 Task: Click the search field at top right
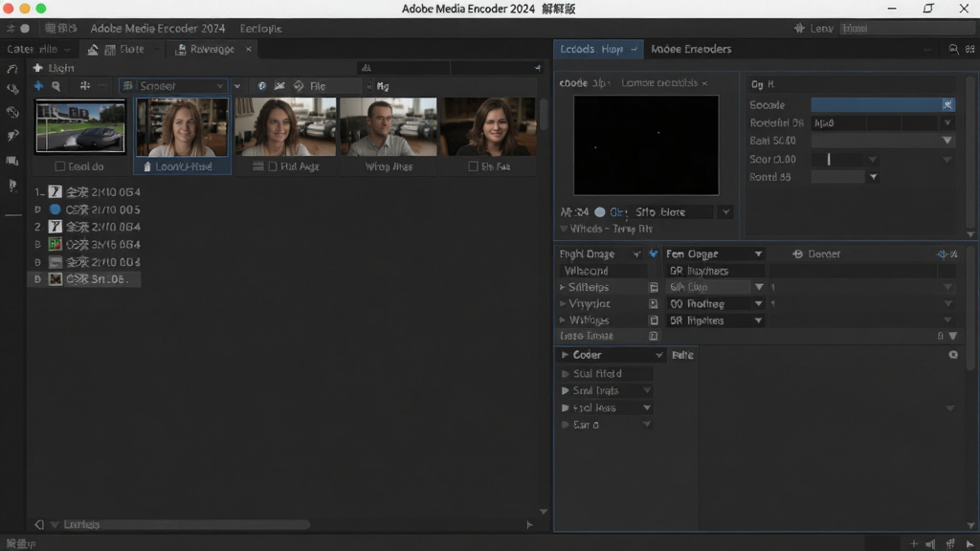906,28
